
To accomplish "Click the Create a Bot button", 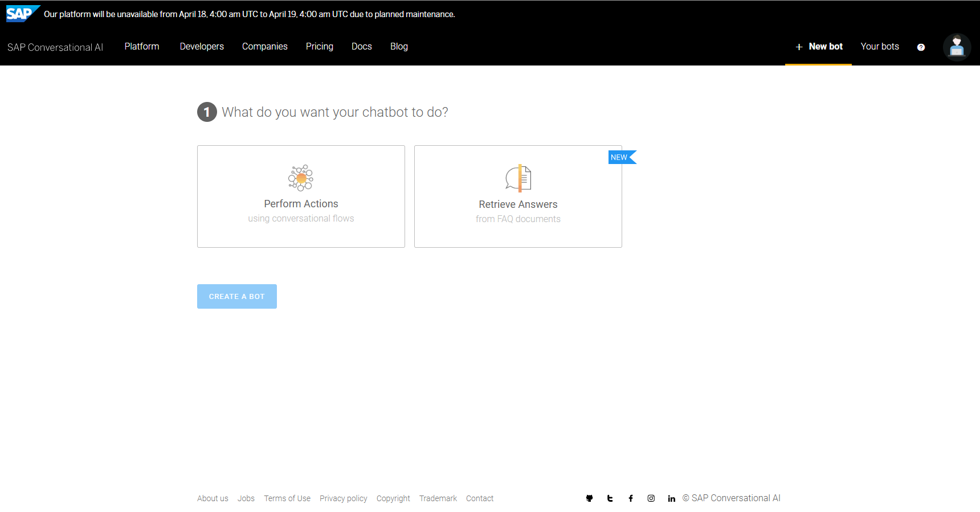I will [237, 296].
